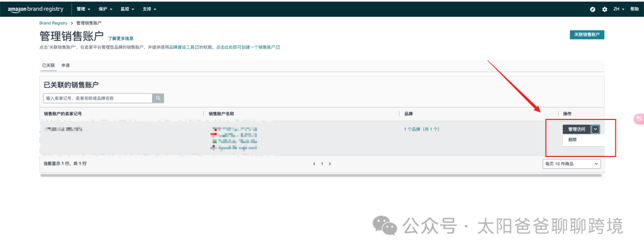This screenshot has height=252, width=644.
Task: Open the 1 个品牌 (共 1 个) link
Action: tap(422, 129)
